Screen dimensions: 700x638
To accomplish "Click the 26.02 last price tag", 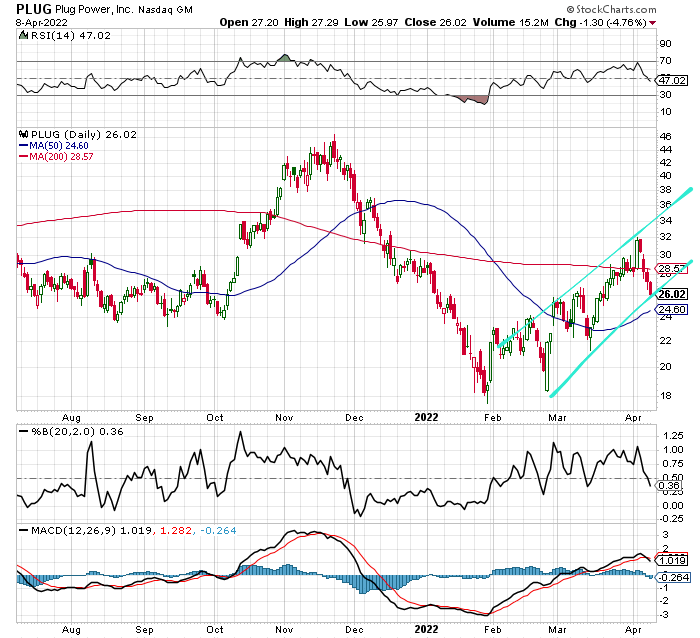I will tap(672, 294).
